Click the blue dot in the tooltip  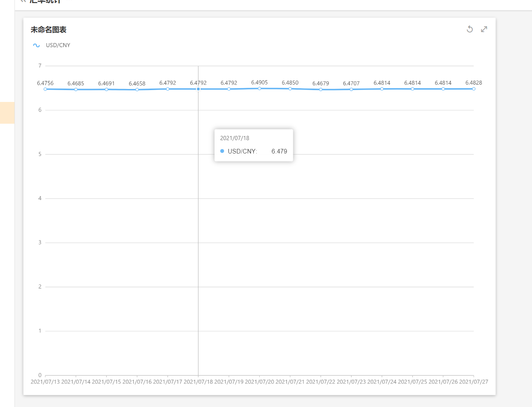pyautogui.click(x=222, y=151)
